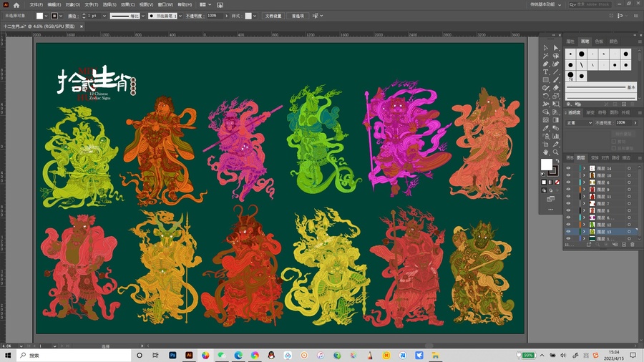The image size is (644, 362).
Task: Select the Paintbrush tool
Action: (556, 80)
